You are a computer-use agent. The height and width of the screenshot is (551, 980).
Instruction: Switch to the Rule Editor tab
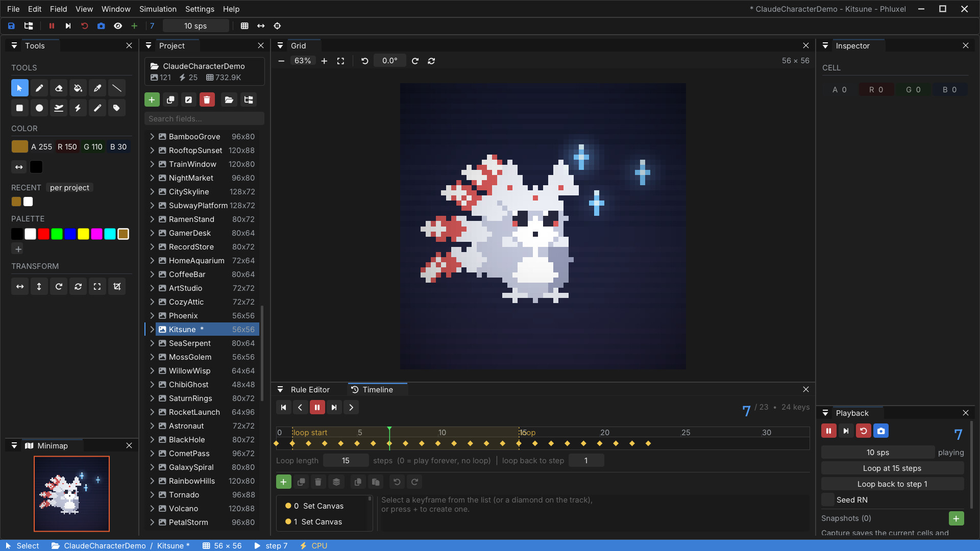tap(310, 389)
